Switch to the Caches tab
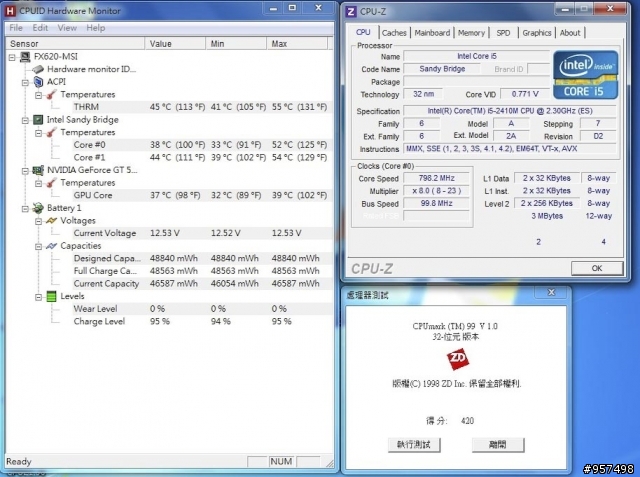This screenshot has height=477, width=640. pyautogui.click(x=394, y=33)
